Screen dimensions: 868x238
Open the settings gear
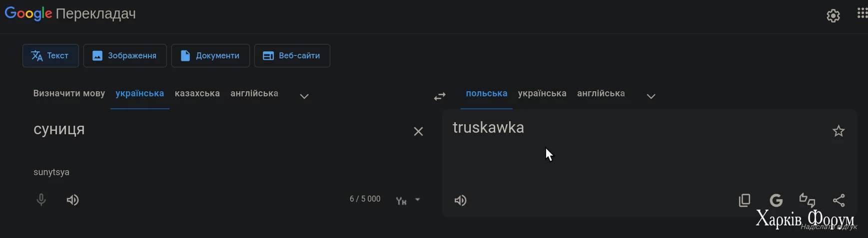[833, 16]
